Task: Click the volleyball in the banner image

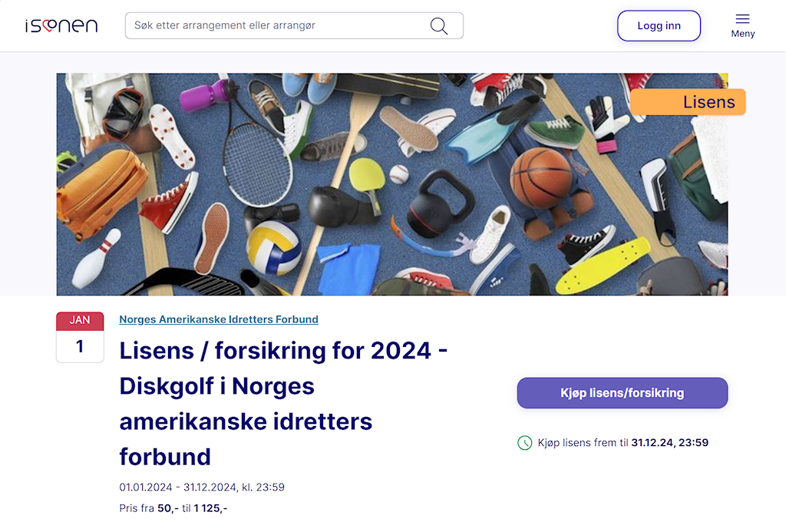Action: (273, 248)
